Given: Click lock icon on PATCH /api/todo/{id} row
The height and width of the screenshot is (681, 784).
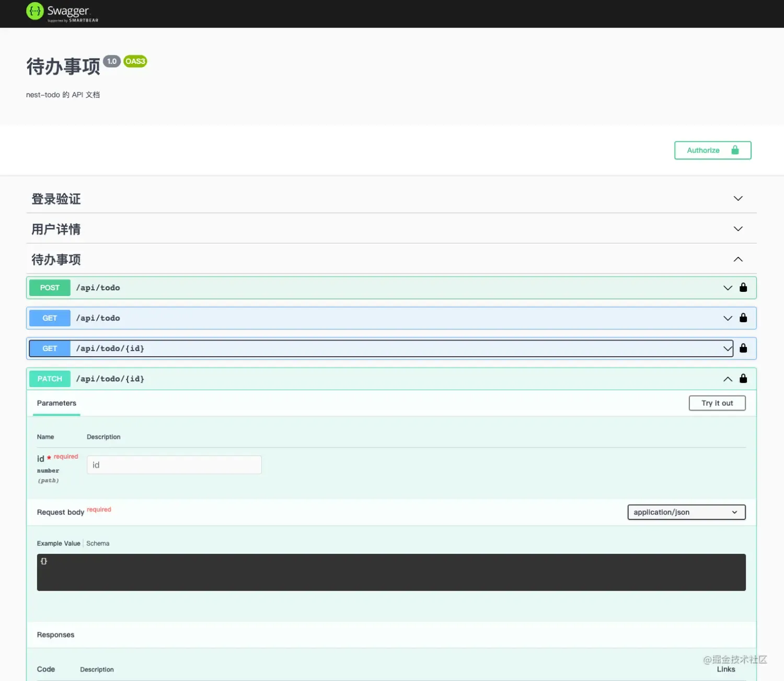Looking at the screenshot, I should [x=743, y=379].
